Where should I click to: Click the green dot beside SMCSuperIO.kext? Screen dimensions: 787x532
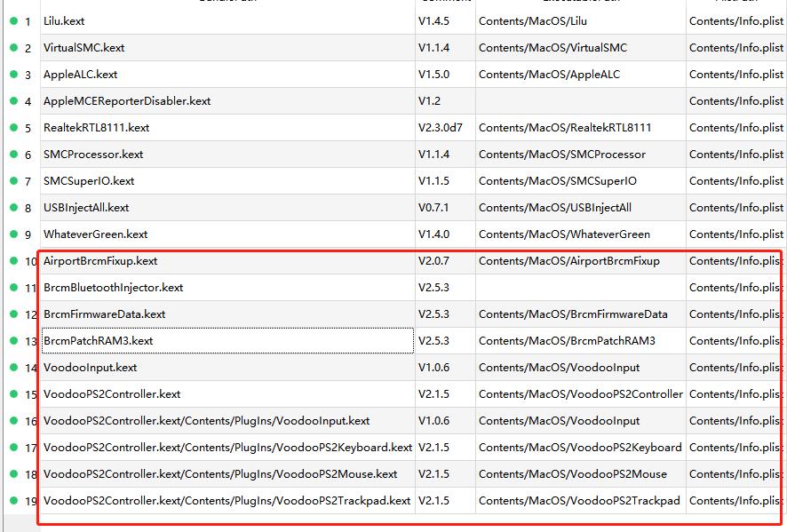13,180
